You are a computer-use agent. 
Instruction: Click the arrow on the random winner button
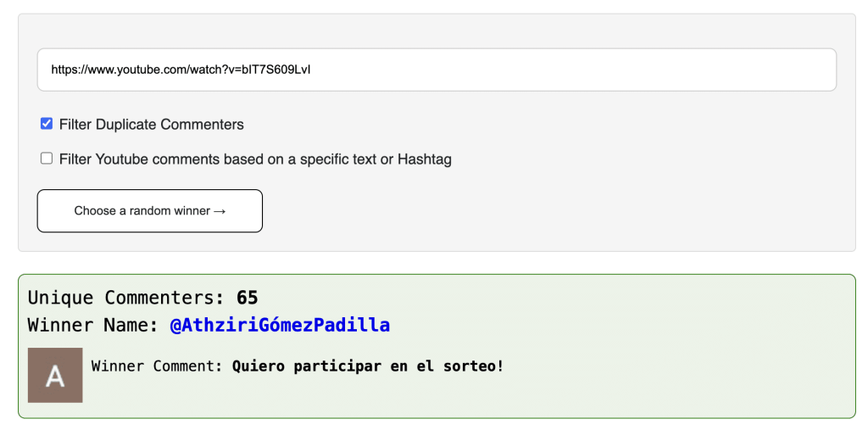click(220, 211)
